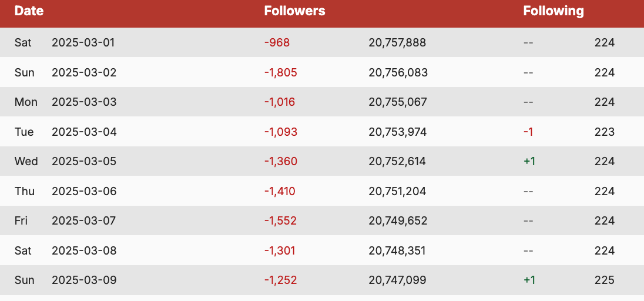
Task: Select total followers 20,757,888
Action: pyautogui.click(x=397, y=42)
